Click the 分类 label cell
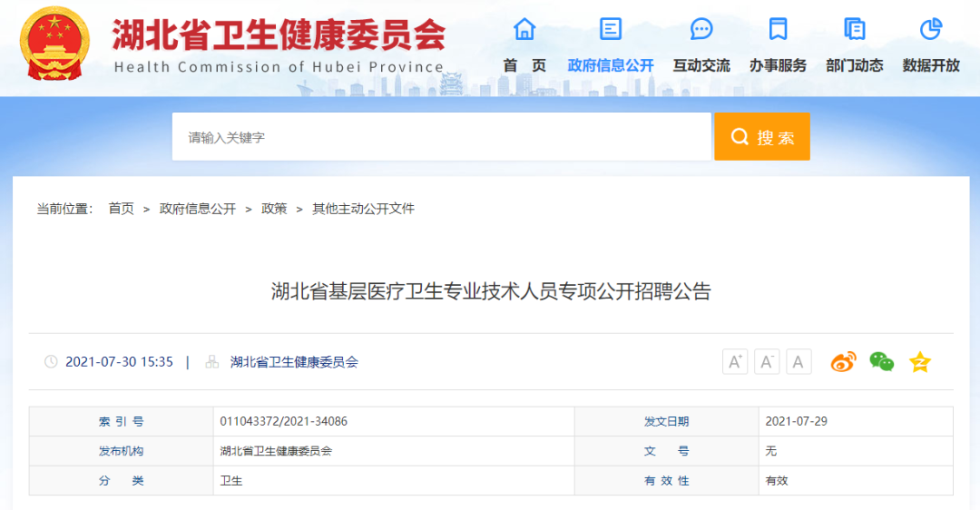This screenshot has height=510, width=980. (122, 481)
